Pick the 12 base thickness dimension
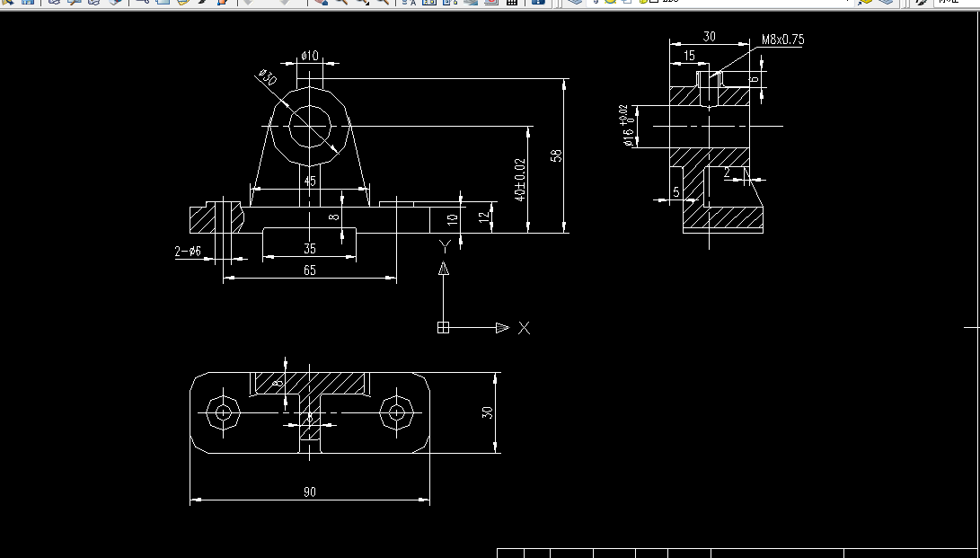 [484, 217]
